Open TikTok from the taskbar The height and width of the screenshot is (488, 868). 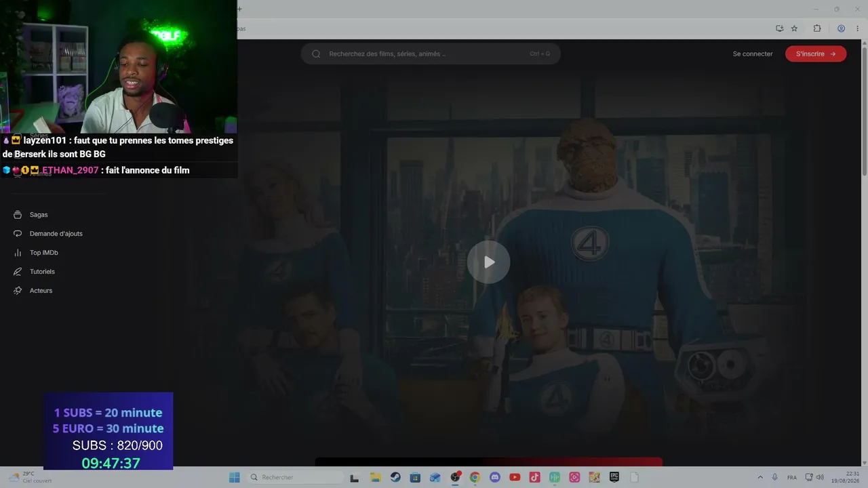pyautogui.click(x=534, y=478)
